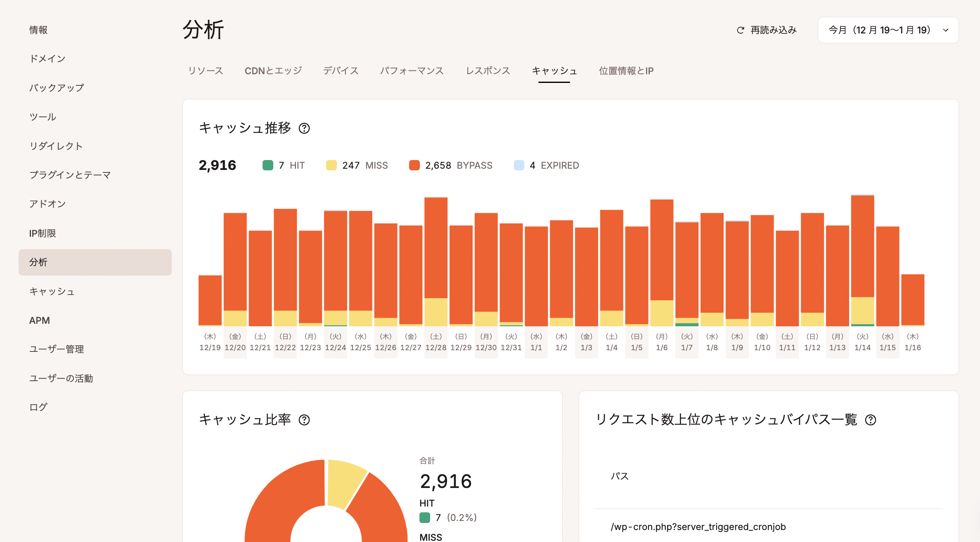
Task: Switch to the デバイス tab
Action: pos(341,71)
